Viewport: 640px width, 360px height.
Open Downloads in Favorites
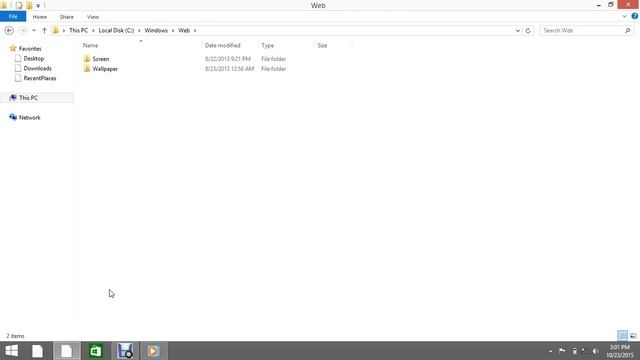(x=37, y=68)
